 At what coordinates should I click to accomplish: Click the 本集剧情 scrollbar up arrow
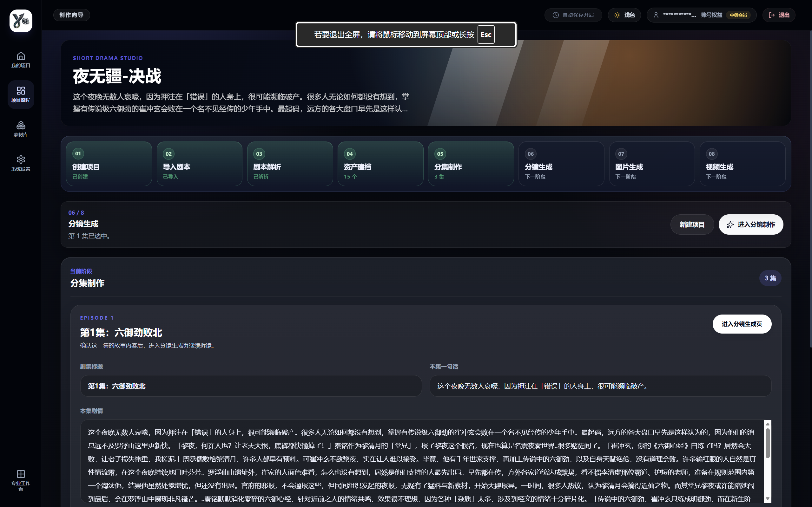coord(768,424)
